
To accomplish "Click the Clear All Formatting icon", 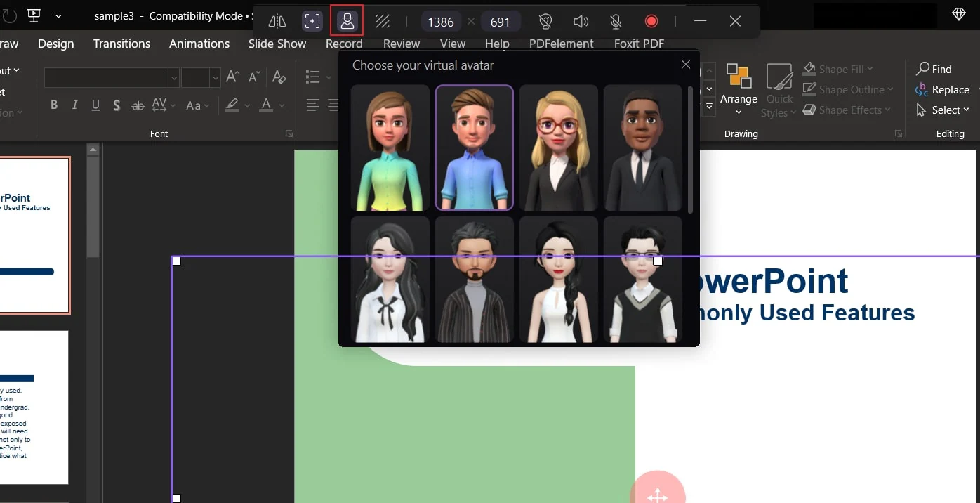I will 279,77.
